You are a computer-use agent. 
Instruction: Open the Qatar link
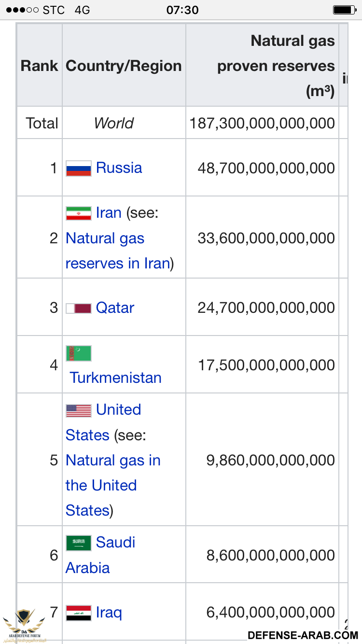(115, 308)
